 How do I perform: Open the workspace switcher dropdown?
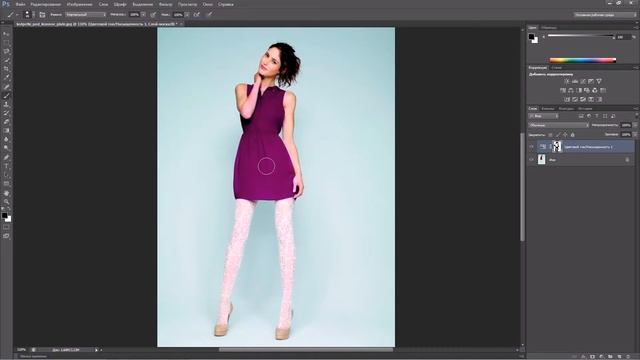[x=605, y=15]
